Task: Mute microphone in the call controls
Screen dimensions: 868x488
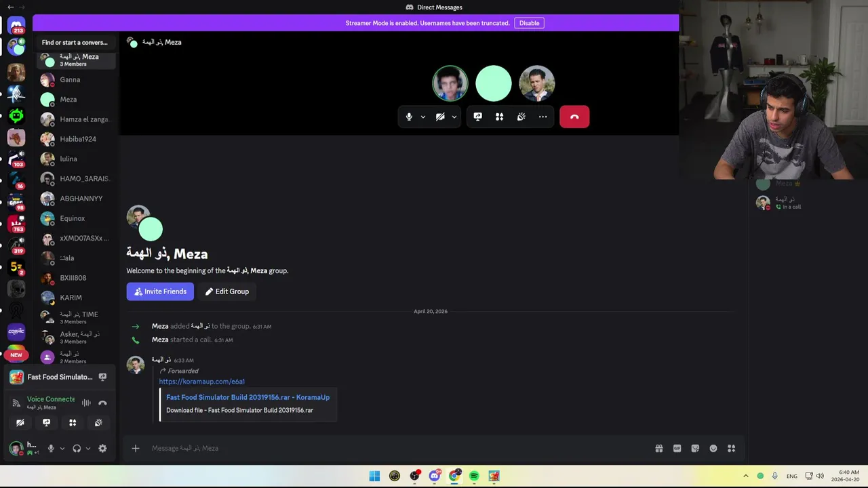Action: (x=409, y=117)
